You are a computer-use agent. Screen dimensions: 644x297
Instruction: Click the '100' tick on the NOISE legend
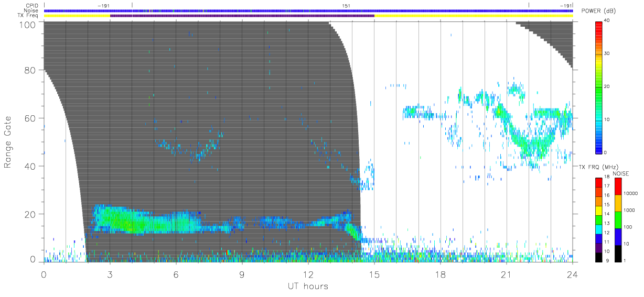point(628,227)
